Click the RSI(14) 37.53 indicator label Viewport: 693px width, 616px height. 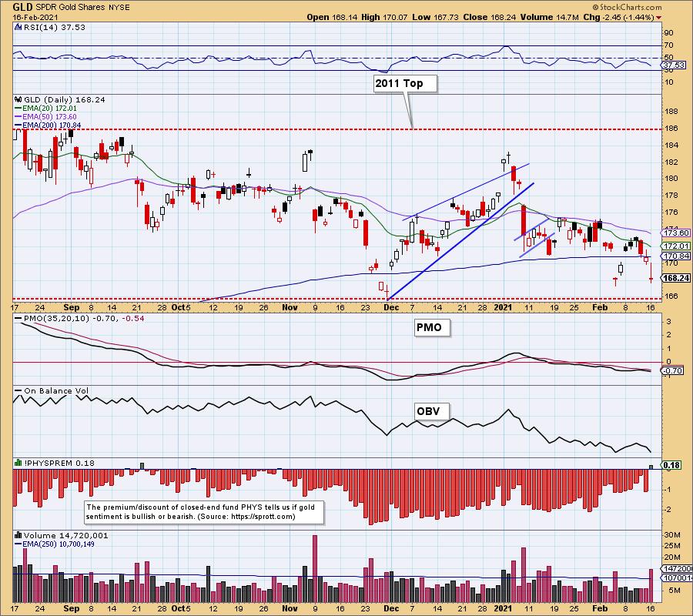pos(55,27)
